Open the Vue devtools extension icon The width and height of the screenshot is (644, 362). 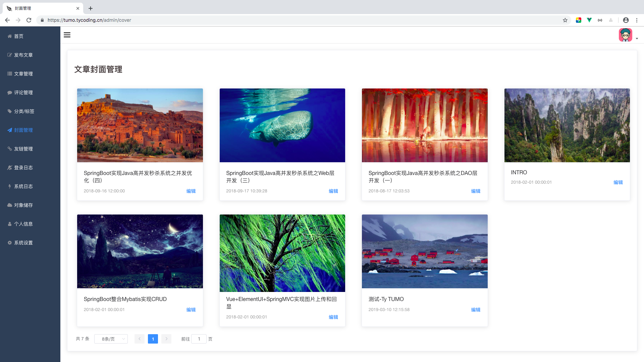click(x=589, y=20)
